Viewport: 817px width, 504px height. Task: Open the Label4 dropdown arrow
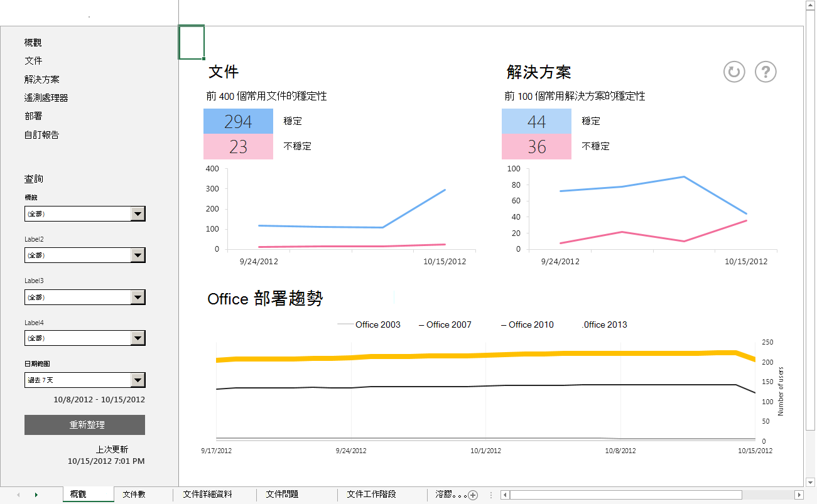[138, 338]
